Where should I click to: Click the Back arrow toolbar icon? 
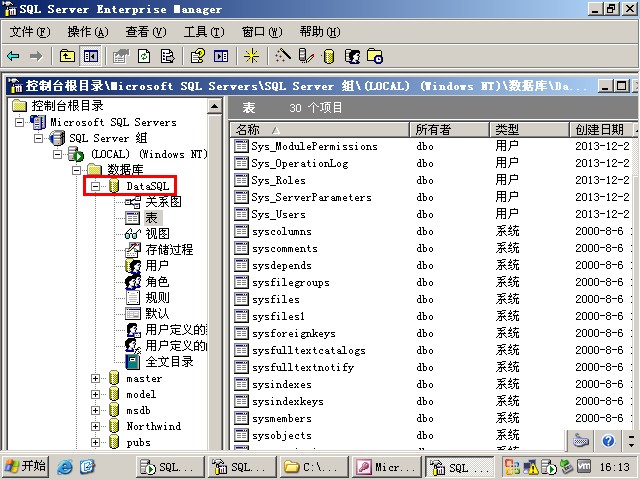pyautogui.click(x=13, y=56)
